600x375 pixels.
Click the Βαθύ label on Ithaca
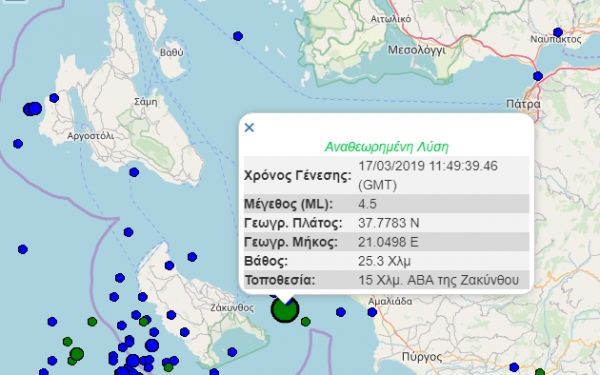172,52
